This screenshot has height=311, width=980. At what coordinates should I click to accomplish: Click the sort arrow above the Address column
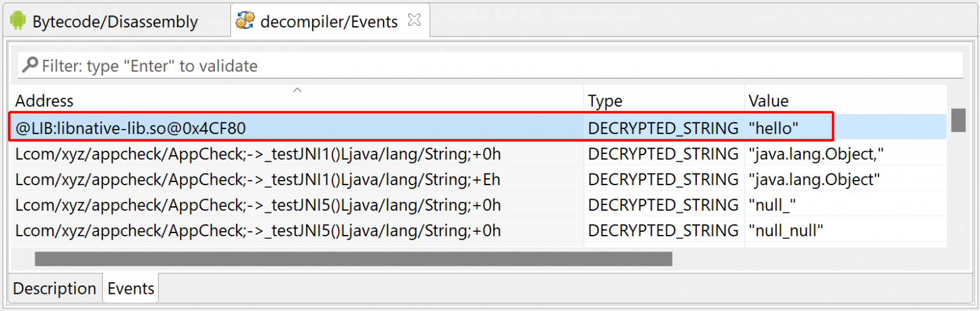297,91
